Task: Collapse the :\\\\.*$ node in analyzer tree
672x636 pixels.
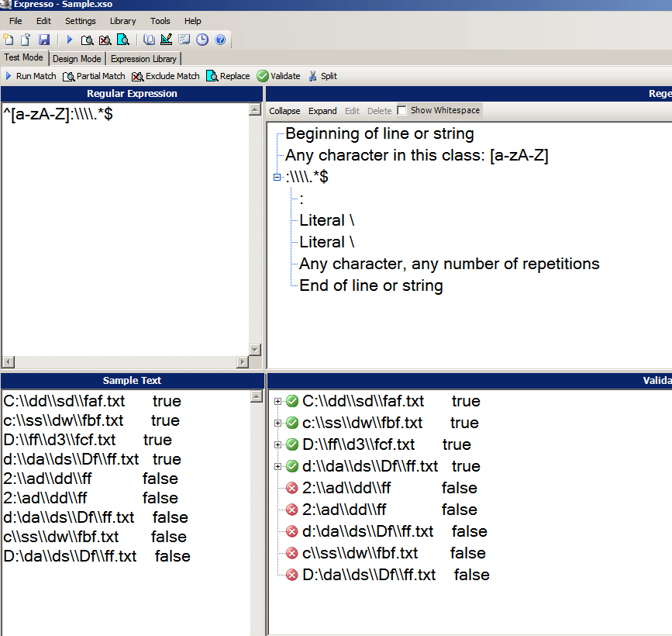Action: pos(277,177)
